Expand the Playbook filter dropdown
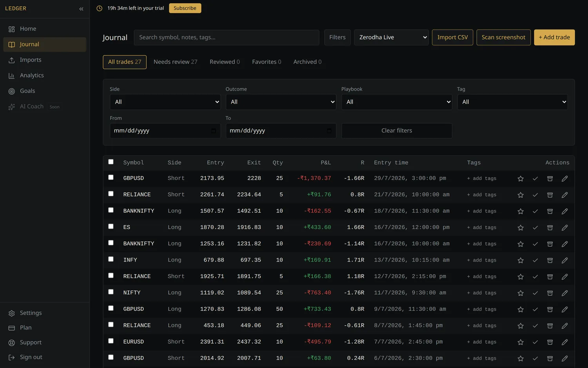Viewport: 588px width, 368px height. [x=397, y=102]
